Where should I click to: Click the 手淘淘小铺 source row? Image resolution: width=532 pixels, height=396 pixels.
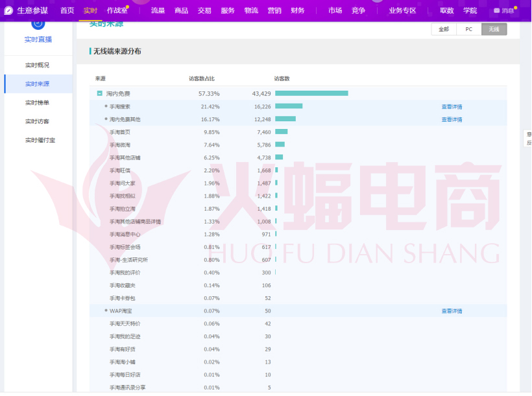298,362
